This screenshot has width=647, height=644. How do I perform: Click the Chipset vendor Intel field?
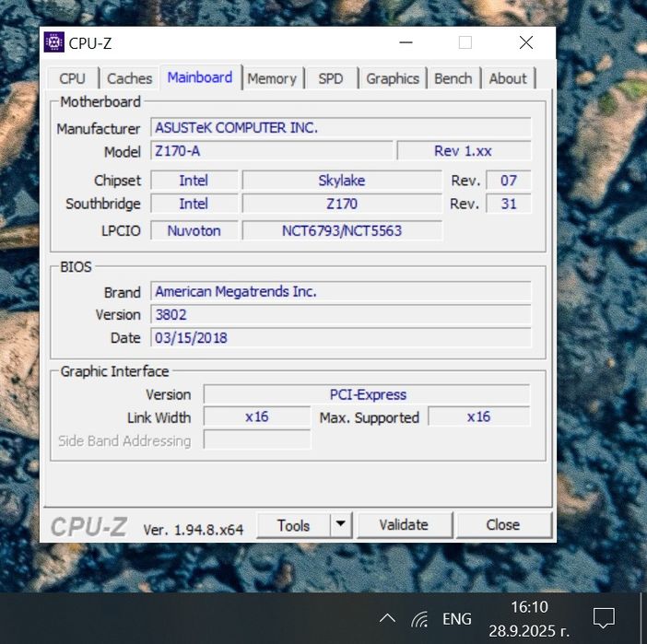194,181
